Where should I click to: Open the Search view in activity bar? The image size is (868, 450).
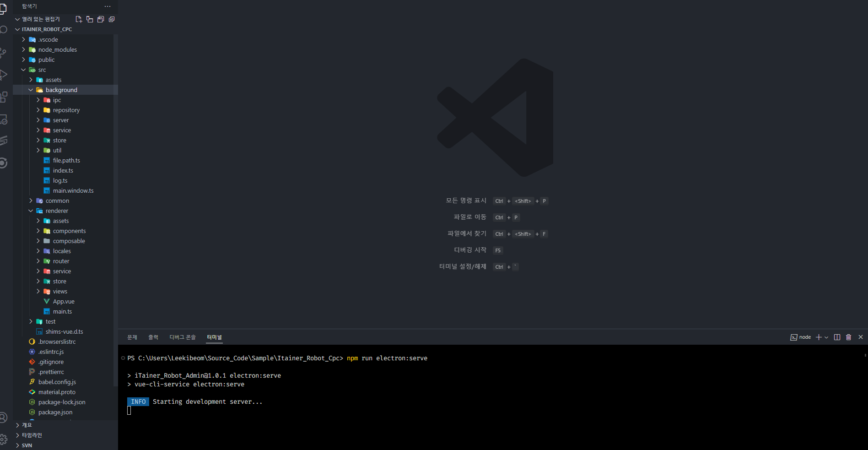pyautogui.click(x=4, y=30)
